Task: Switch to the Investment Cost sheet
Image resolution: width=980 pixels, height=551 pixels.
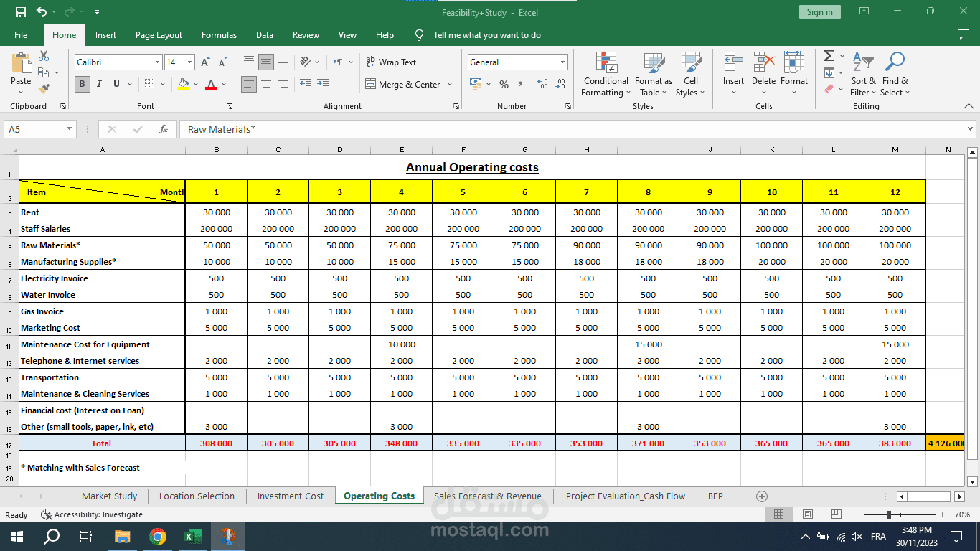Action: click(x=291, y=496)
